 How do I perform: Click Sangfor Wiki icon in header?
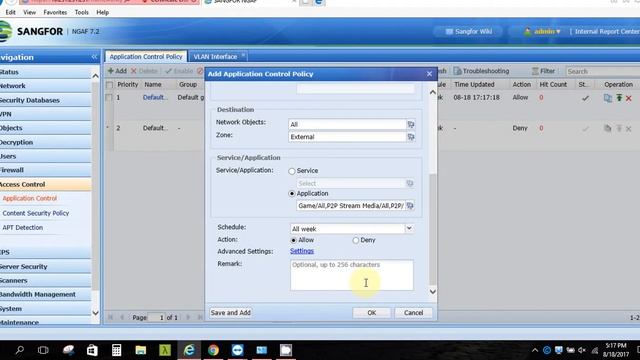[449, 31]
